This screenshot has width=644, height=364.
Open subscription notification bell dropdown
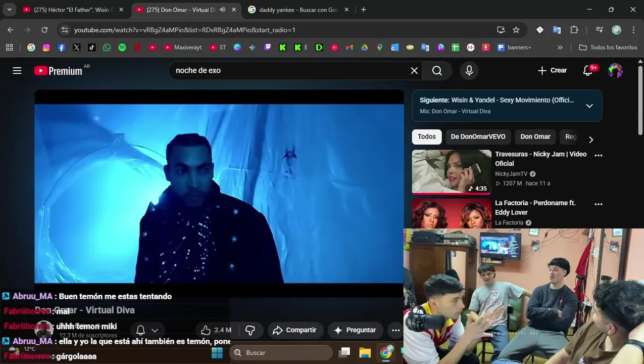click(x=147, y=330)
